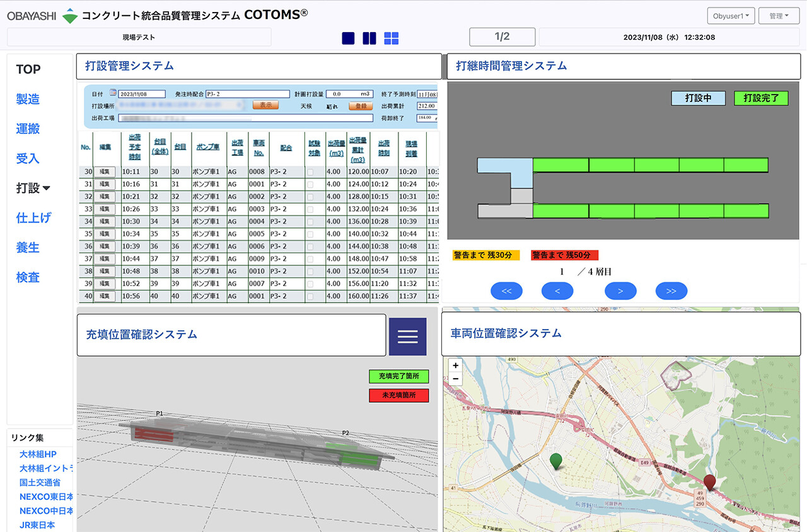
Task: Open 製造 in the sidebar
Action: (x=28, y=99)
